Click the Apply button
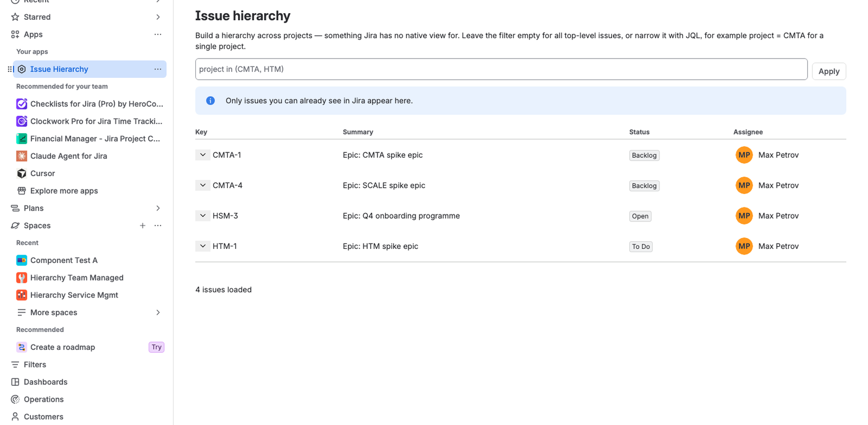Image resolution: width=868 pixels, height=425 pixels. pyautogui.click(x=829, y=71)
